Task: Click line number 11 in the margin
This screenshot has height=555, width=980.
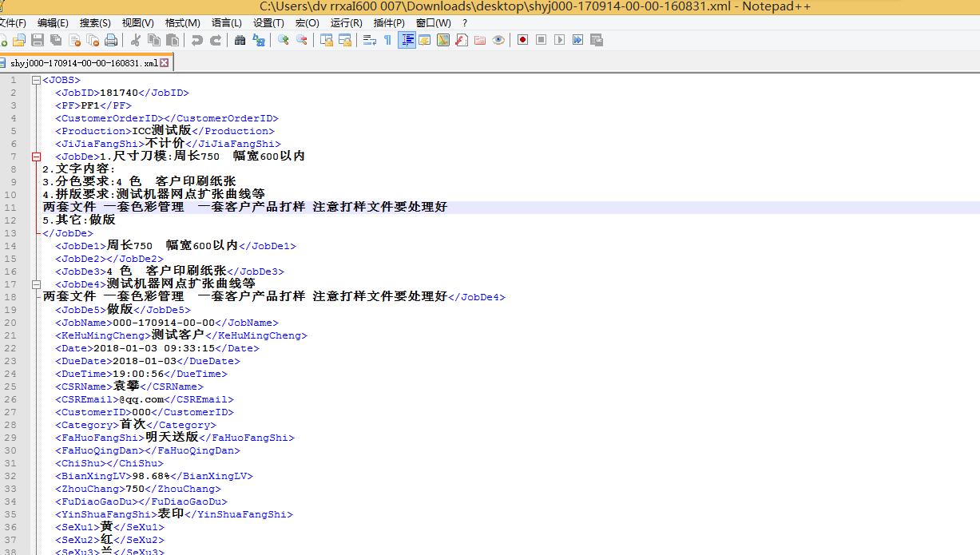Action: tap(12, 208)
